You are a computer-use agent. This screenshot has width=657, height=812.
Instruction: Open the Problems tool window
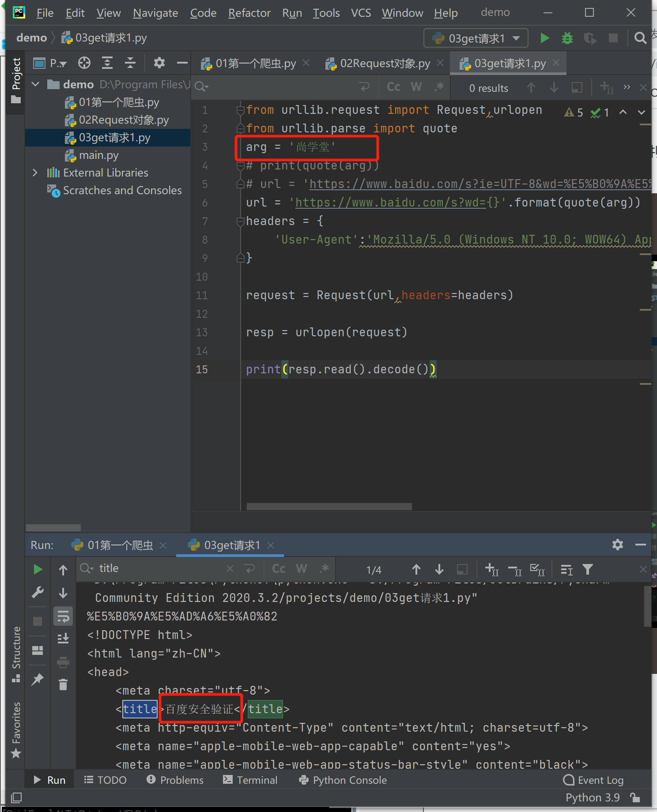click(175, 780)
